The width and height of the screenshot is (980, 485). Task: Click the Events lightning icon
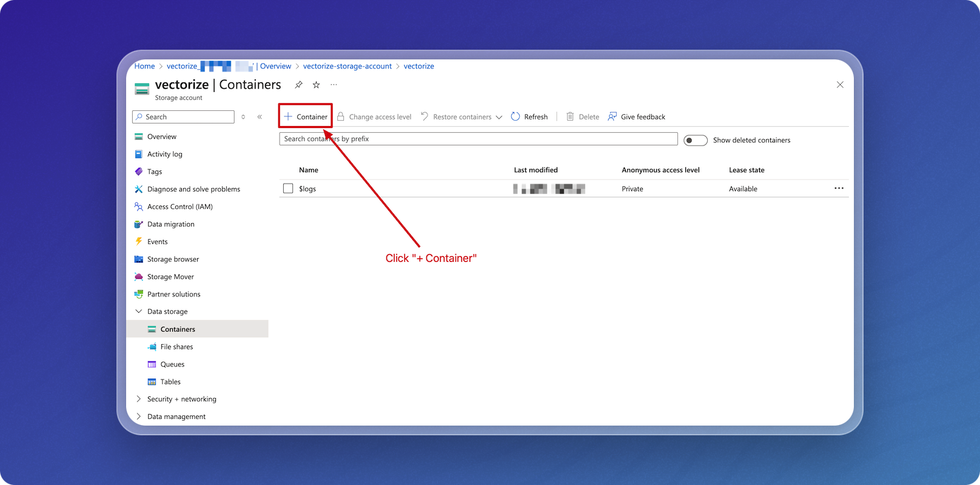click(139, 241)
